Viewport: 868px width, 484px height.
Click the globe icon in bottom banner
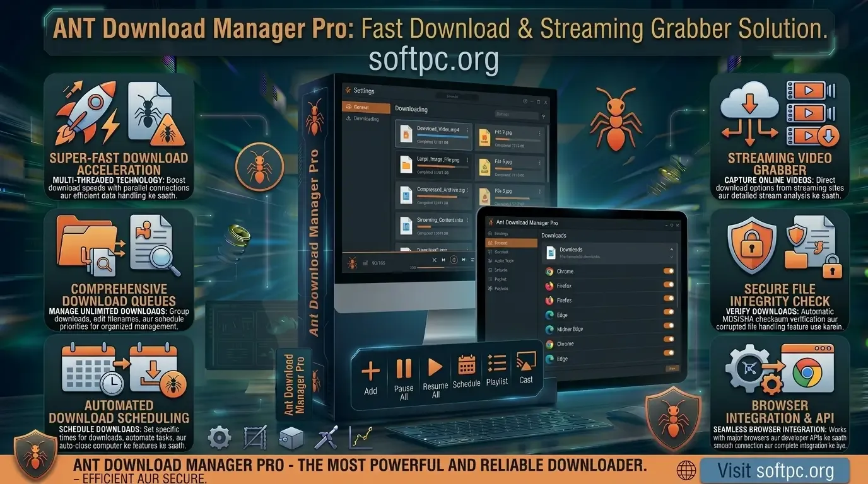click(x=686, y=470)
